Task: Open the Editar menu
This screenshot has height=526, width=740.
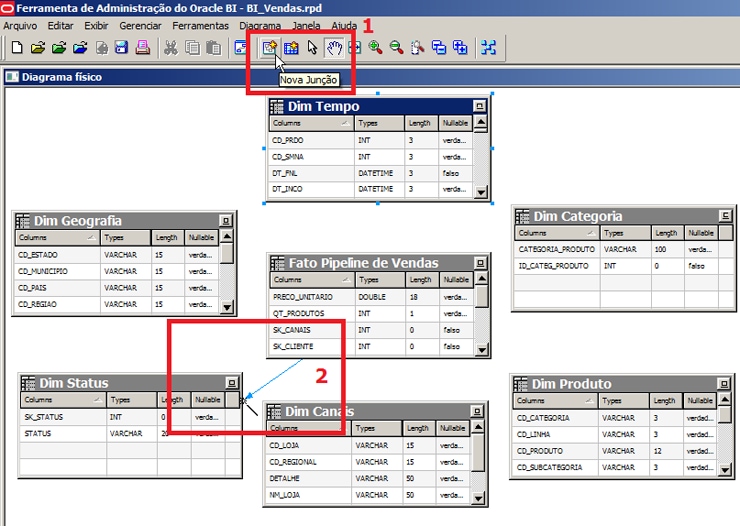Action: click(60, 26)
